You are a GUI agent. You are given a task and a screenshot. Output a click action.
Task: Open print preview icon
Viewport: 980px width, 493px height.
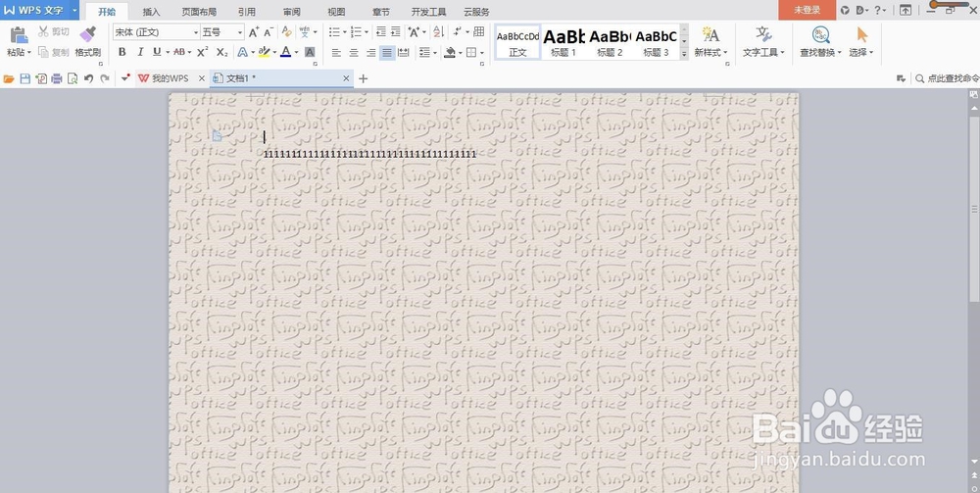(x=73, y=78)
